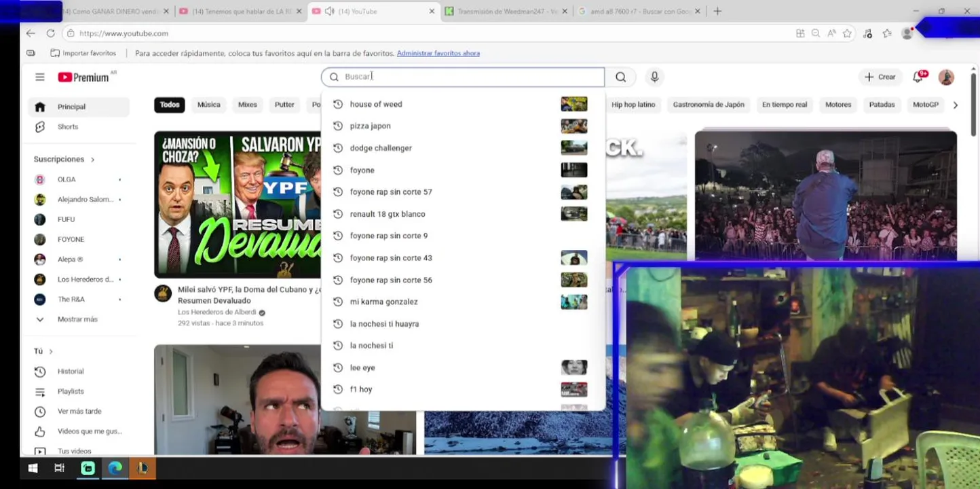Screen dimensions: 980x489
Task: Open the green taskbar app icon
Action: point(88,468)
